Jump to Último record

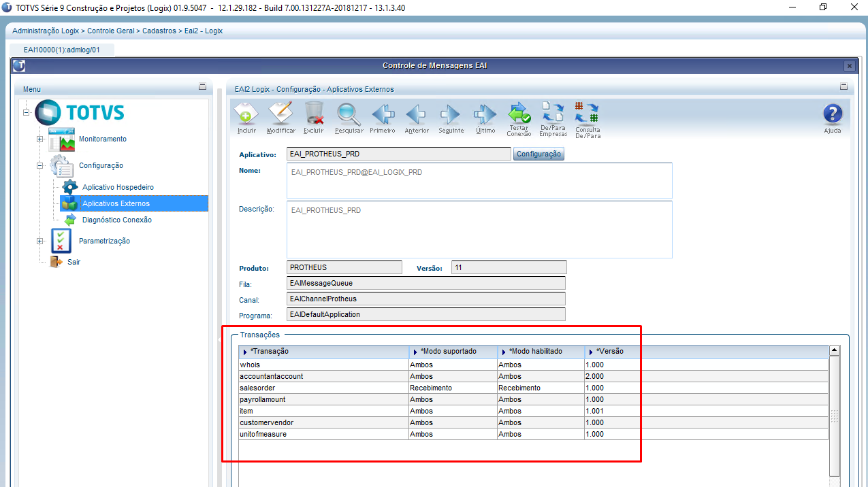(x=485, y=113)
